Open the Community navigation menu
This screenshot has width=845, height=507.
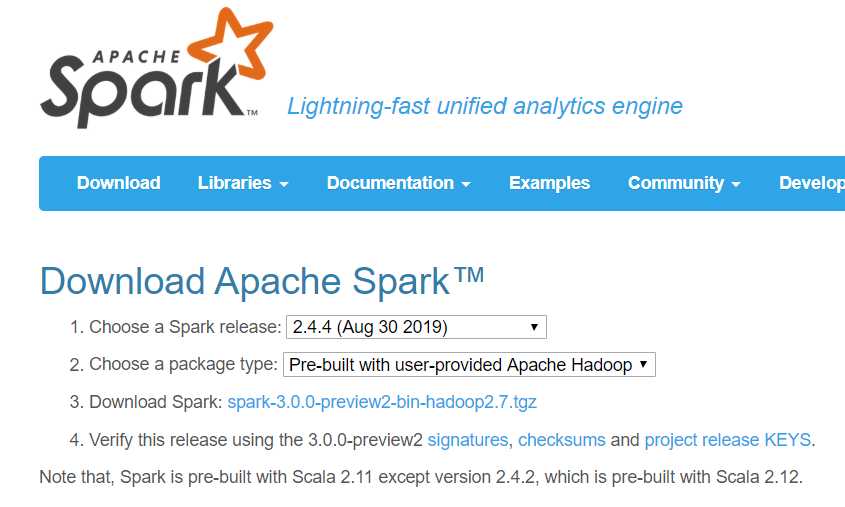click(675, 183)
